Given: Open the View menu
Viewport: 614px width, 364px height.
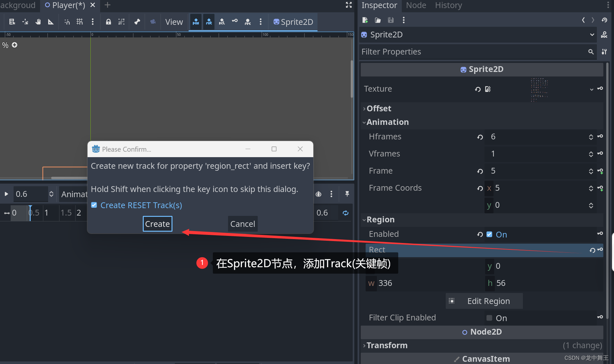Looking at the screenshot, I should pos(174,22).
